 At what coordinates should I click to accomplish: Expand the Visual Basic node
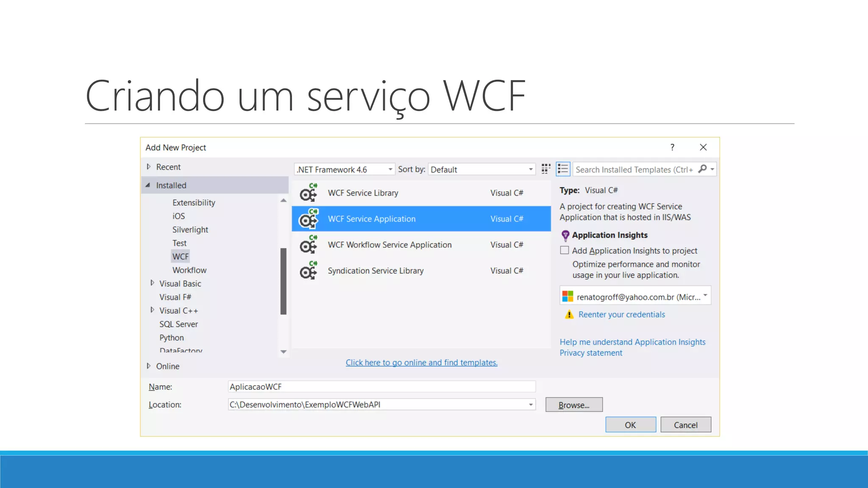152,283
